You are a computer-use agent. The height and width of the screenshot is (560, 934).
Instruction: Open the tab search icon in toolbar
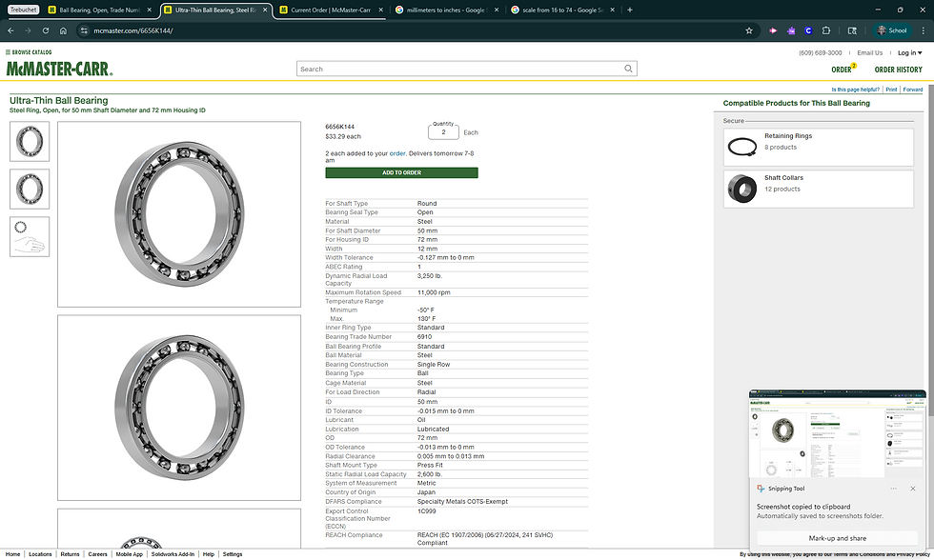(852, 30)
